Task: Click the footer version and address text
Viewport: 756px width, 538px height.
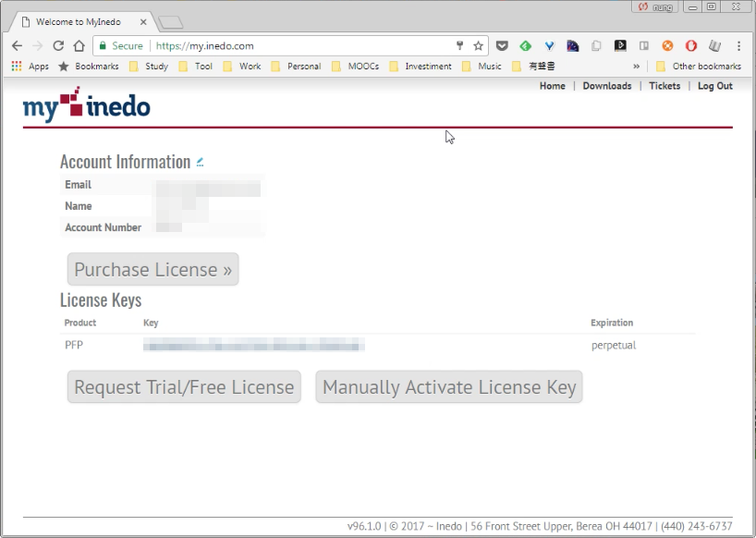Action: [540, 526]
